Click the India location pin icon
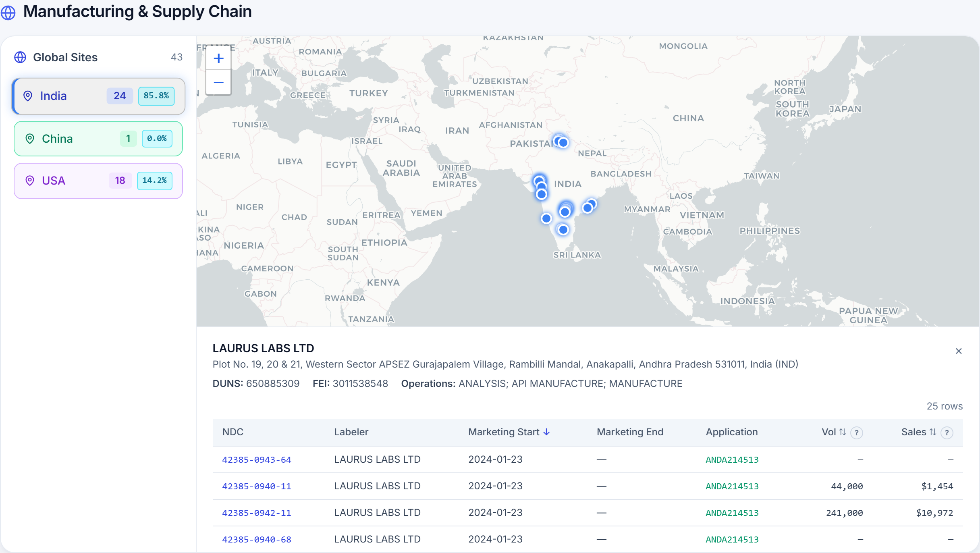 [x=28, y=96]
